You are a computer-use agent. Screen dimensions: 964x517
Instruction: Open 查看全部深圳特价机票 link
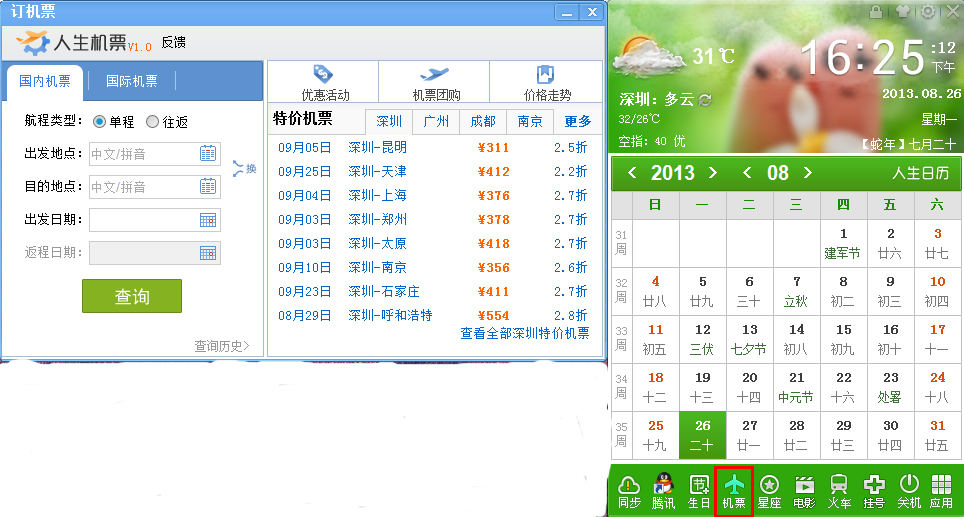pos(524,334)
